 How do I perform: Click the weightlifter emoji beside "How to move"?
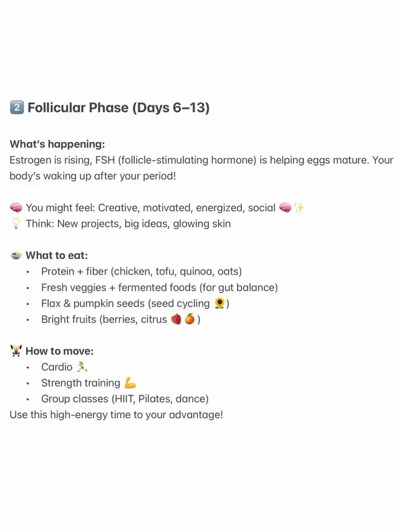pos(16,351)
